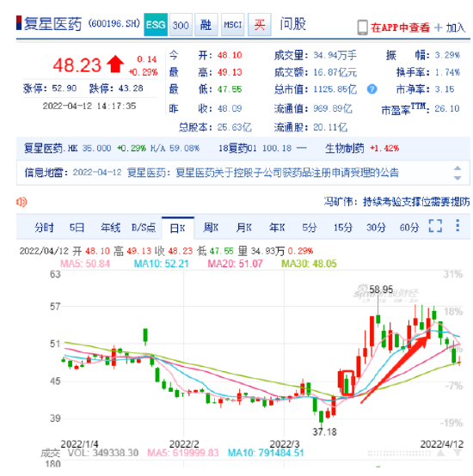Click the phone icon for app view
Viewport: 473px width, 476px height.
pos(362,27)
